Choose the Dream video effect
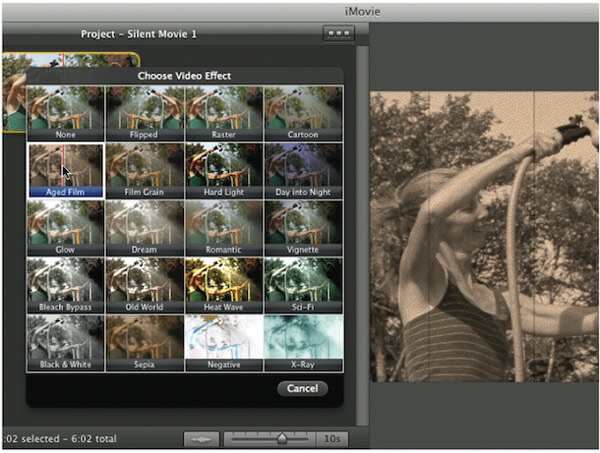Image resolution: width=600 pixels, height=453 pixels. pos(144,228)
